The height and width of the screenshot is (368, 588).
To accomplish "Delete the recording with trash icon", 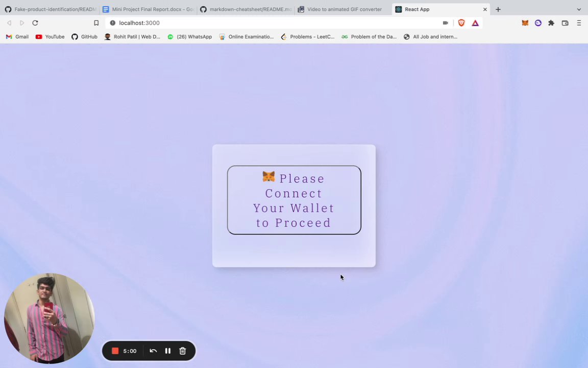I will [x=183, y=351].
